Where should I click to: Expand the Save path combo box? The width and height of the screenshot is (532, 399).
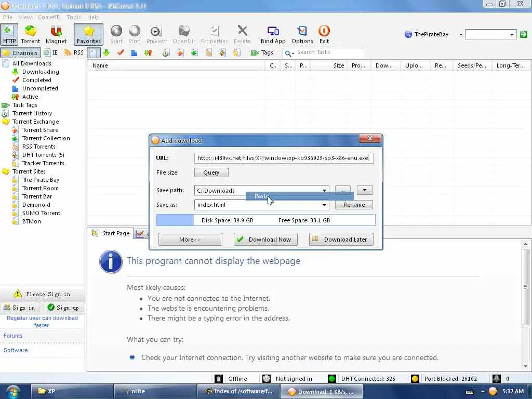(324, 190)
